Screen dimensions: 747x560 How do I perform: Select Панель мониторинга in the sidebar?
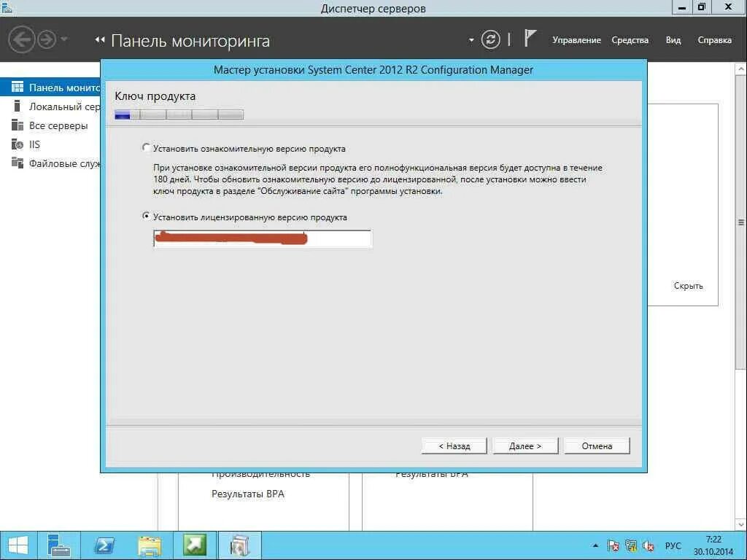pyautogui.click(x=50, y=87)
